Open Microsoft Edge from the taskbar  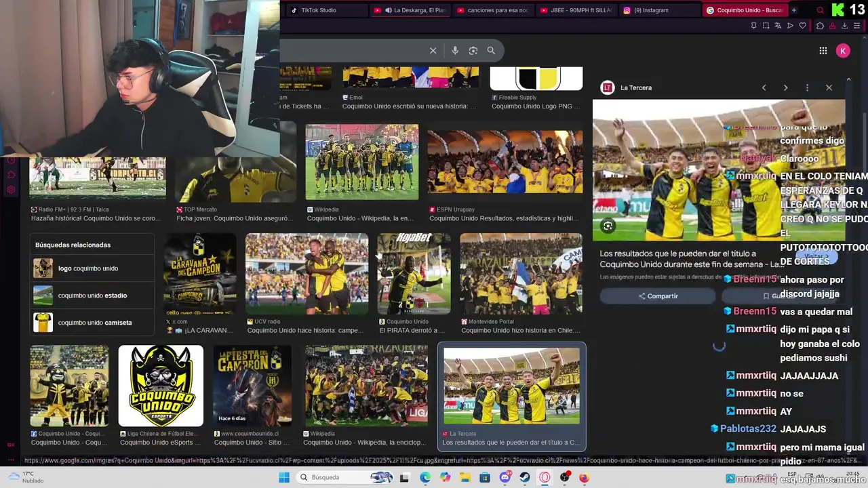point(425,477)
